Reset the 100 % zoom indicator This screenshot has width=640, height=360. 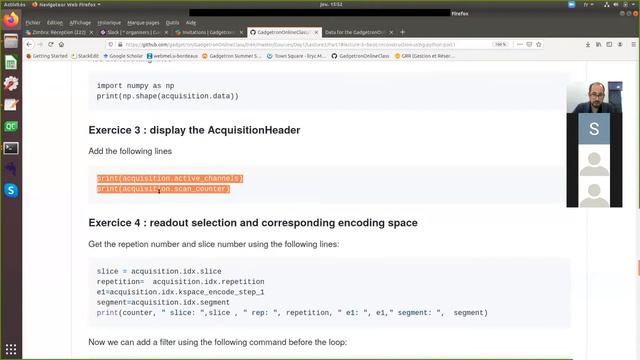[500, 44]
